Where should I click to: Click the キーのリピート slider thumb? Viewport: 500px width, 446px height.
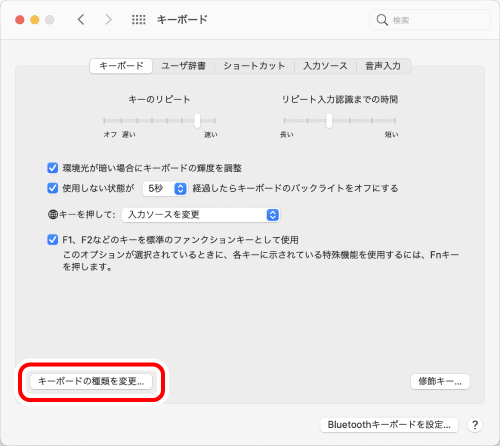197,121
